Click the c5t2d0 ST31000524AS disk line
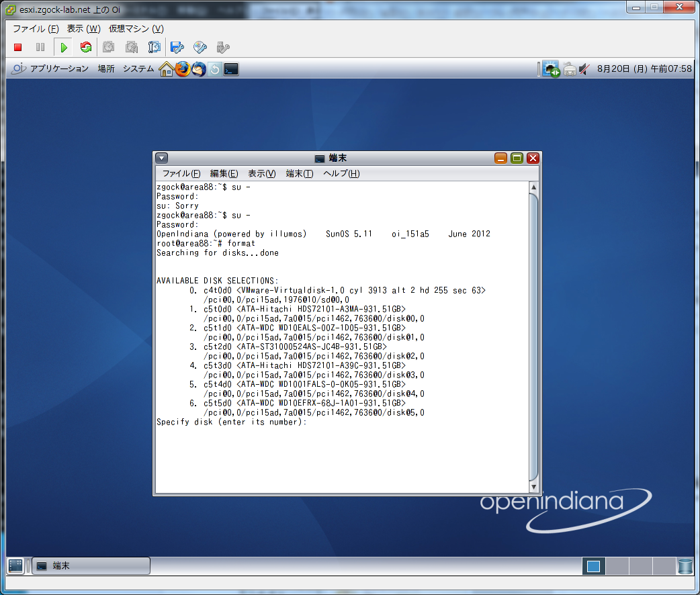700x595 pixels. click(x=288, y=347)
